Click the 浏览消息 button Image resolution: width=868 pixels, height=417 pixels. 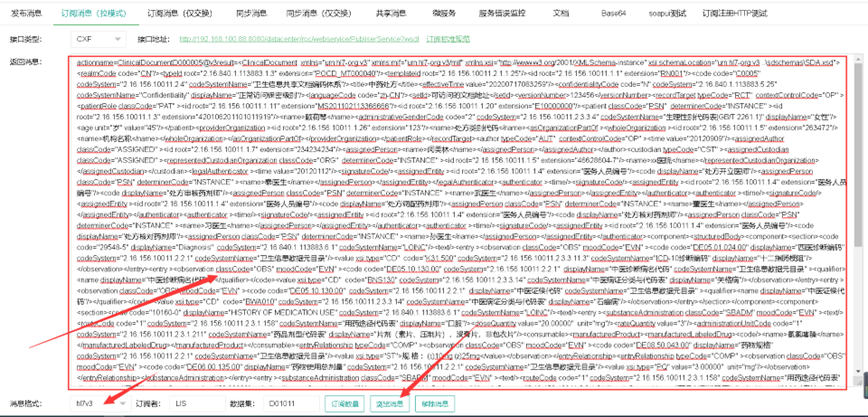pyautogui.click(x=390, y=404)
